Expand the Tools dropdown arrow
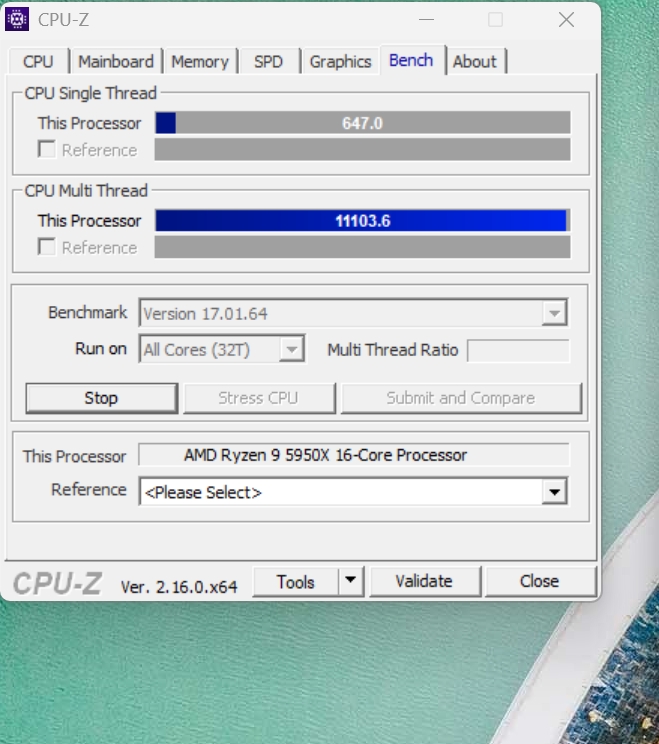Image resolution: width=659 pixels, height=744 pixels. coord(351,582)
